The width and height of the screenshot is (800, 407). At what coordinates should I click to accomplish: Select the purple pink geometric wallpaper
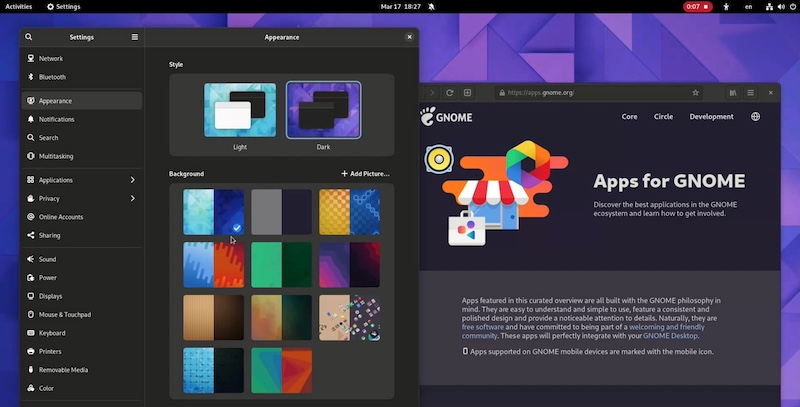click(x=349, y=265)
